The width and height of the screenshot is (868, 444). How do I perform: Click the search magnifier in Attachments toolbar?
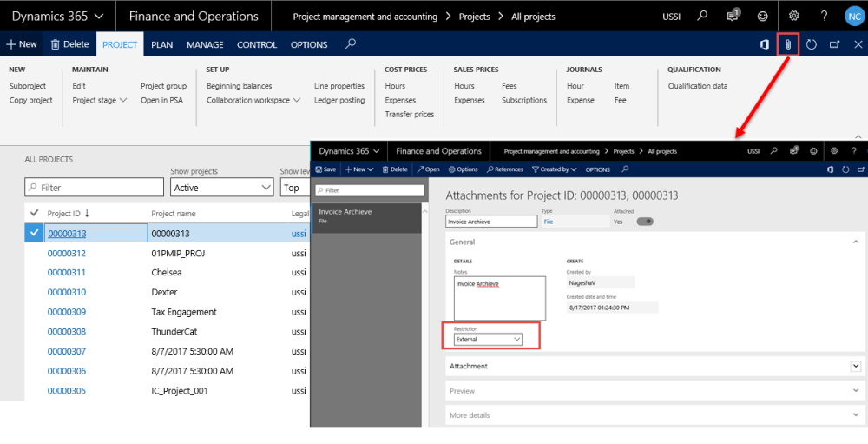pyautogui.click(x=625, y=169)
